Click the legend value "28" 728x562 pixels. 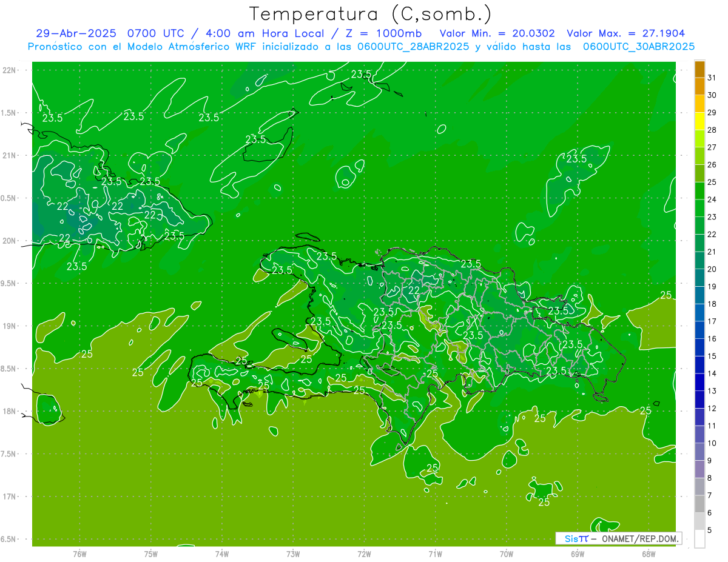(712, 130)
